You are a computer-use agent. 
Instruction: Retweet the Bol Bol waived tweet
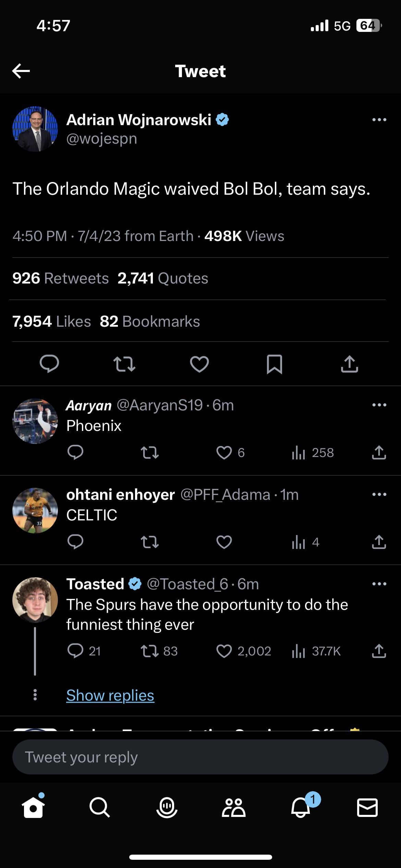(x=124, y=364)
